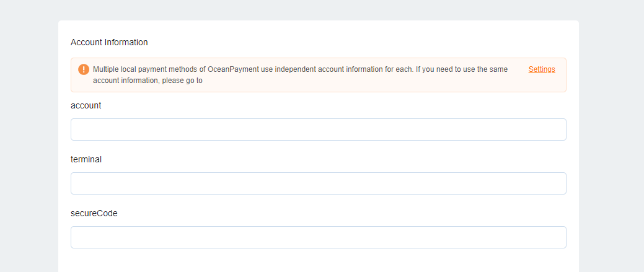Click the word "Information" in section heading
The image size is (644, 272).
point(126,43)
